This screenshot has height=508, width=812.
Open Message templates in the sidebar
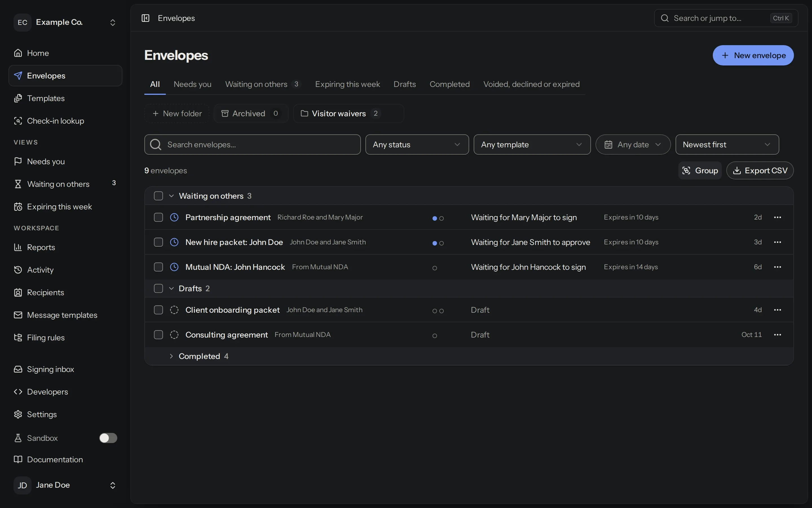pos(65,315)
